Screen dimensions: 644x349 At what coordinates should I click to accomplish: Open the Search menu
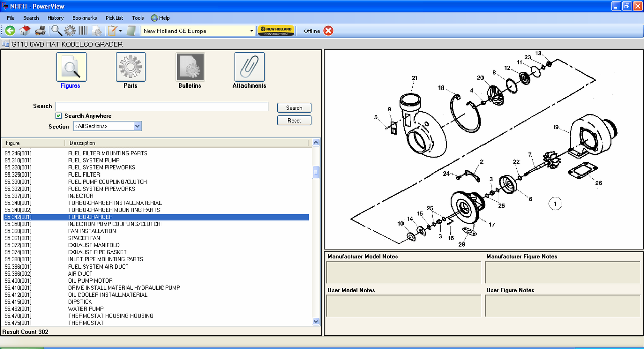(x=31, y=18)
